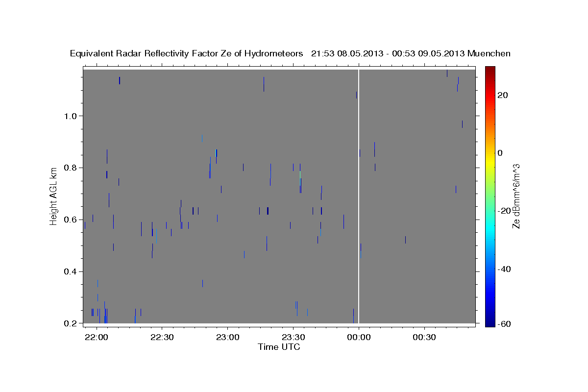The image size is (588, 392).
Task: Click the colorbar '-60' tick label
Action: point(504,324)
